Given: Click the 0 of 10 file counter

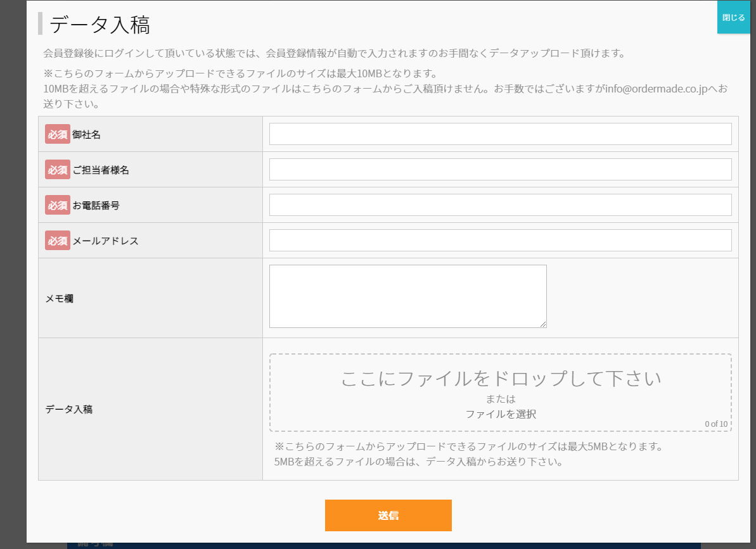Looking at the screenshot, I should pyautogui.click(x=715, y=424).
